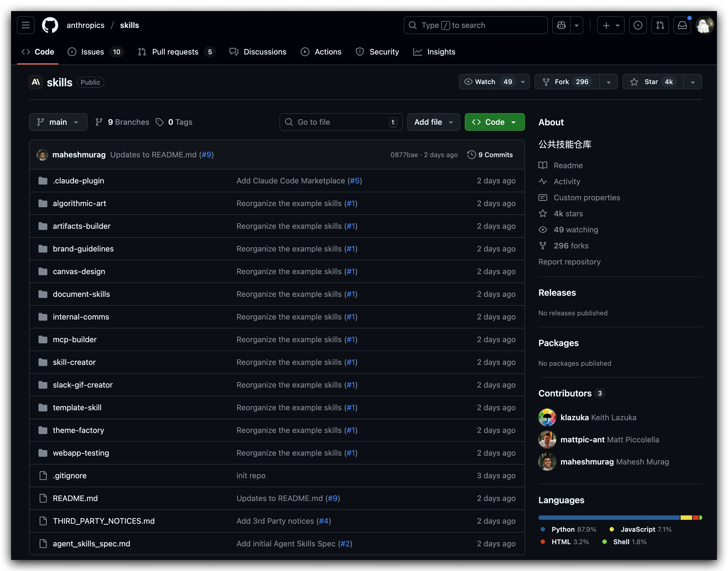Click the 9 Commits history icon
Screen dimensions: 728x571
[x=471, y=154]
